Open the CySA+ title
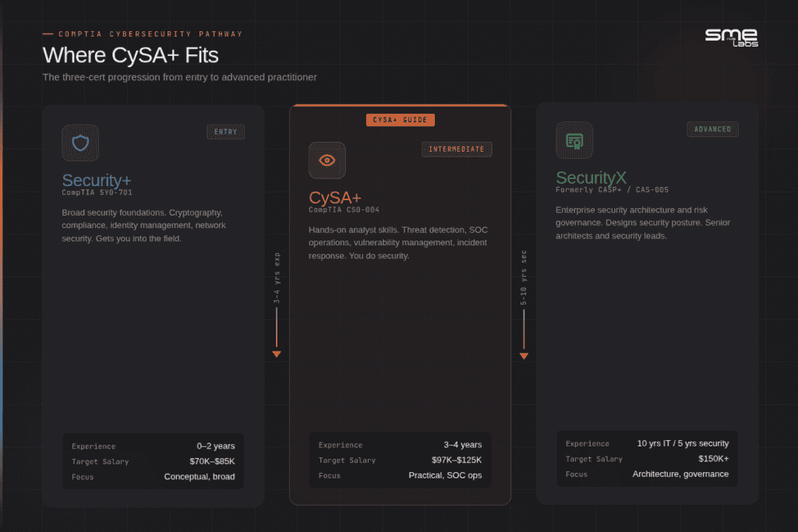The width and height of the screenshot is (798, 532). [334, 197]
